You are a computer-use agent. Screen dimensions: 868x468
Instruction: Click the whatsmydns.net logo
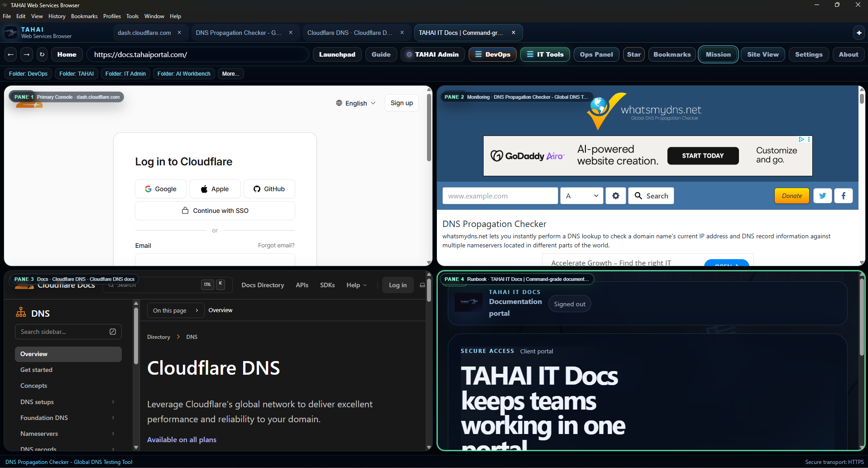tap(644, 111)
